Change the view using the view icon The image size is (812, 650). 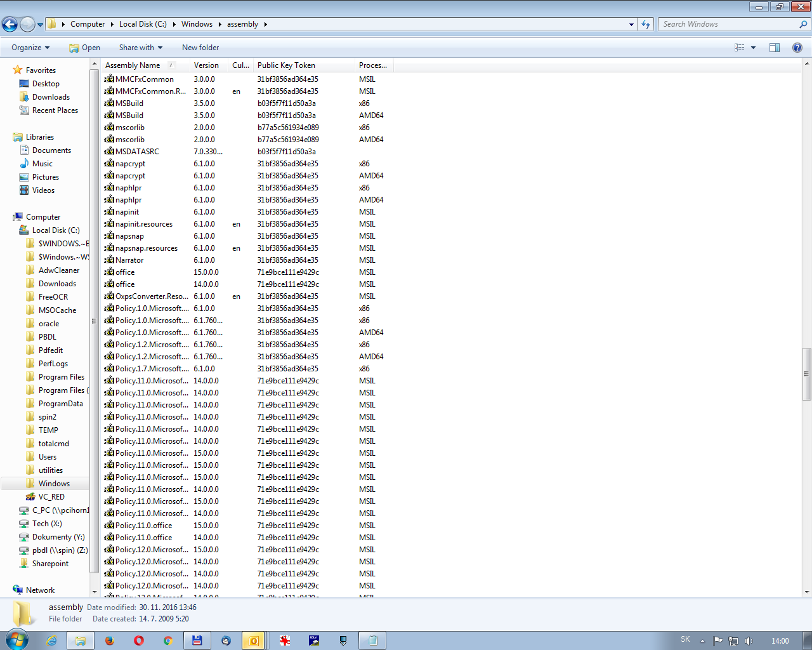pyautogui.click(x=739, y=48)
